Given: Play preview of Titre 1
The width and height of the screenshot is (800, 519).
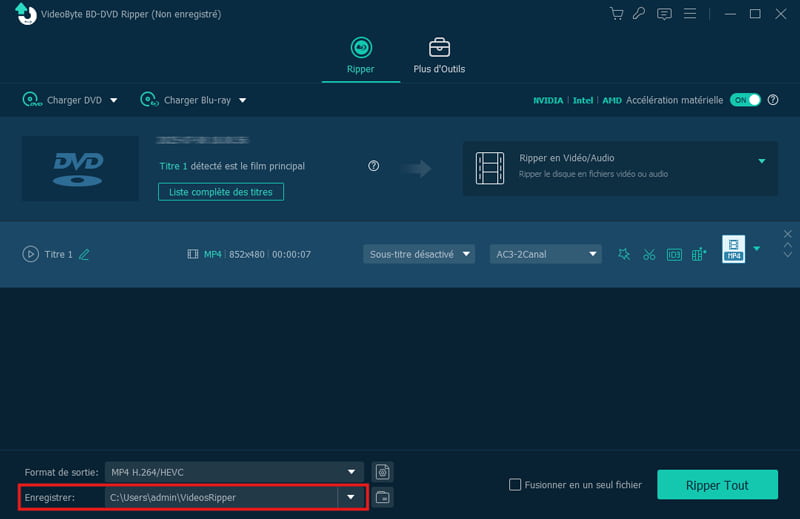Looking at the screenshot, I should coord(31,254).
